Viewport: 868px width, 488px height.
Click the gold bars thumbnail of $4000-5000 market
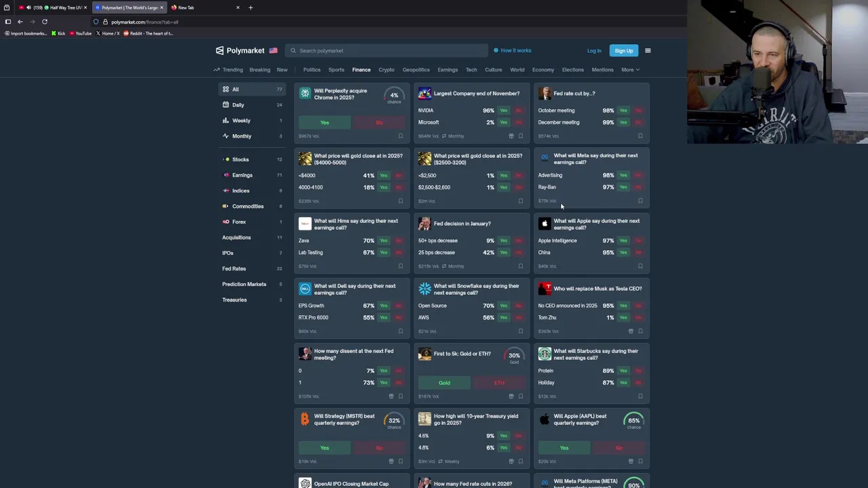(x=304, y=159)
